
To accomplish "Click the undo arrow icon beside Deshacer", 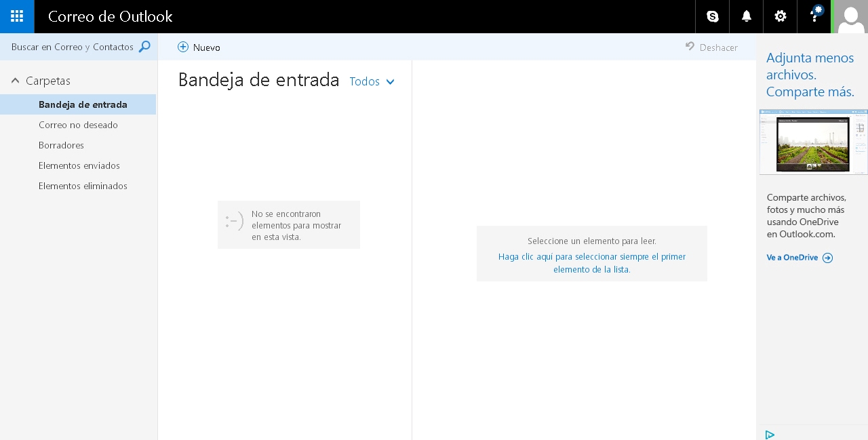I will click(x=690, y=47).
